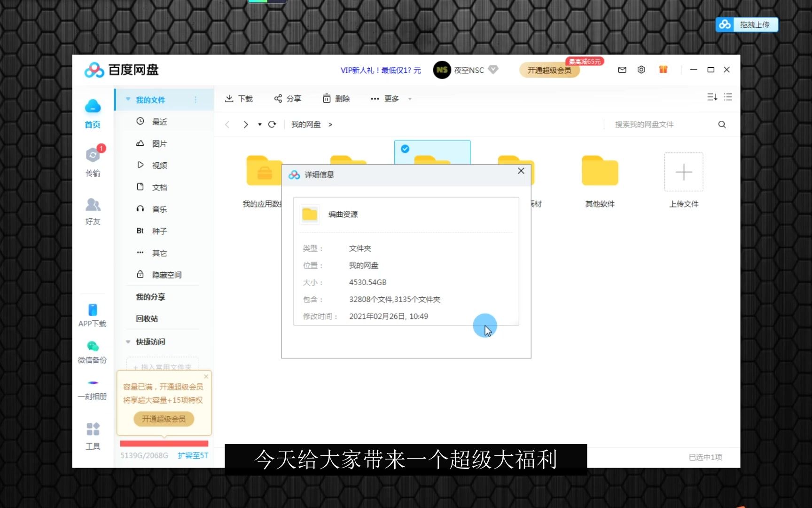Click the red storage capacity bar
812x508 pixels.
pos(164,444)
